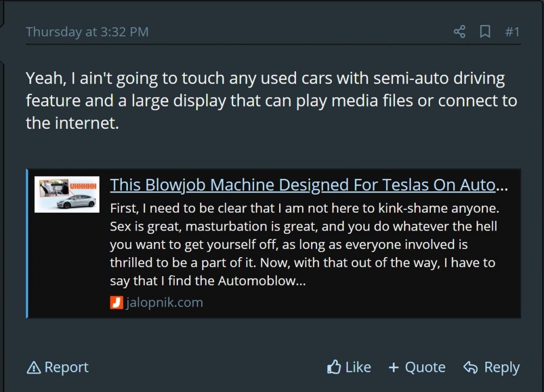544x392 pixels.
Task: Click the post message text paragraph
Action: point(271,101)
